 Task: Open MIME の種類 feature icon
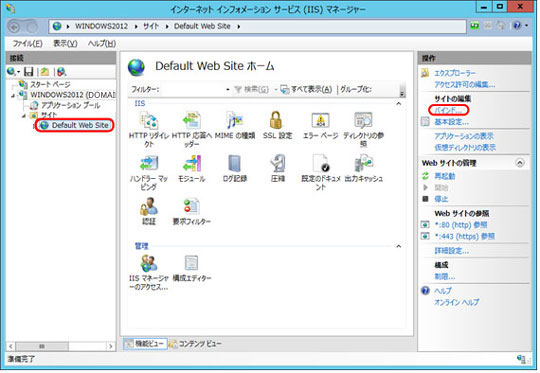(x=235, y=121)
